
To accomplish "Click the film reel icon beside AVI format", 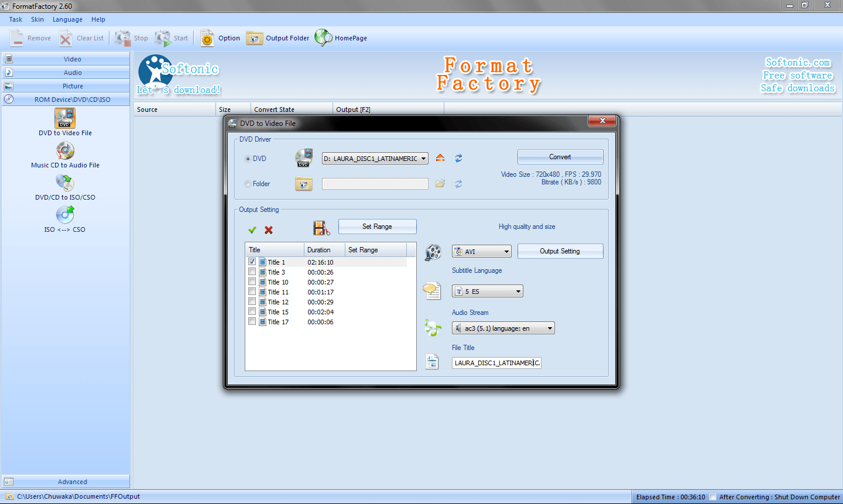I will tap(433, 252).
